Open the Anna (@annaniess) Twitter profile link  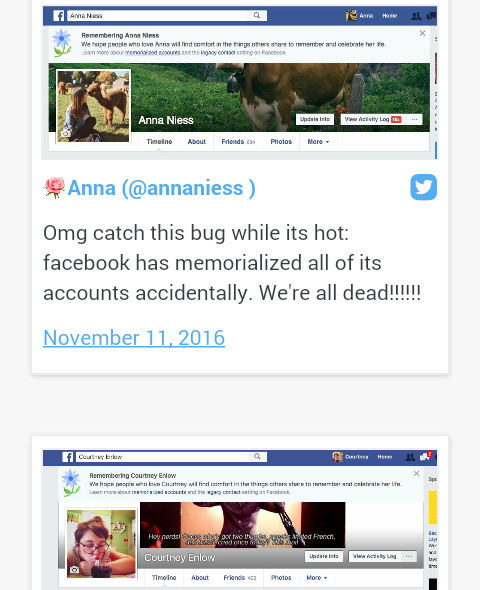tap(161, 188)
